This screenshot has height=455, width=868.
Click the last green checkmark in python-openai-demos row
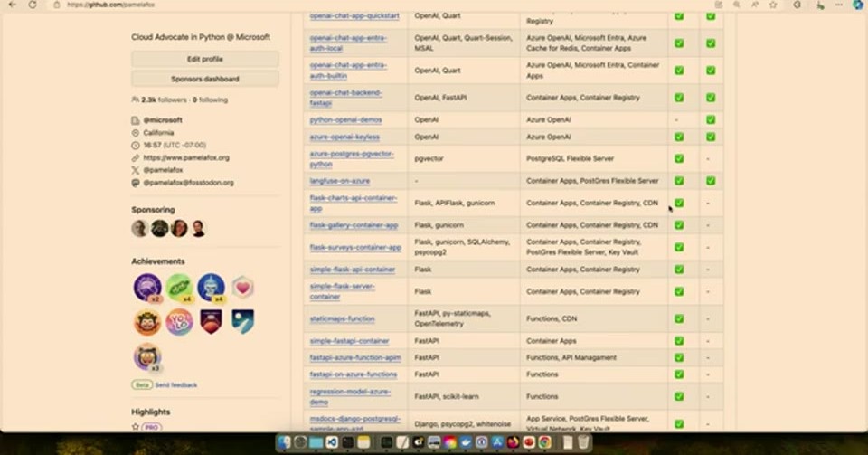point(711,119)
